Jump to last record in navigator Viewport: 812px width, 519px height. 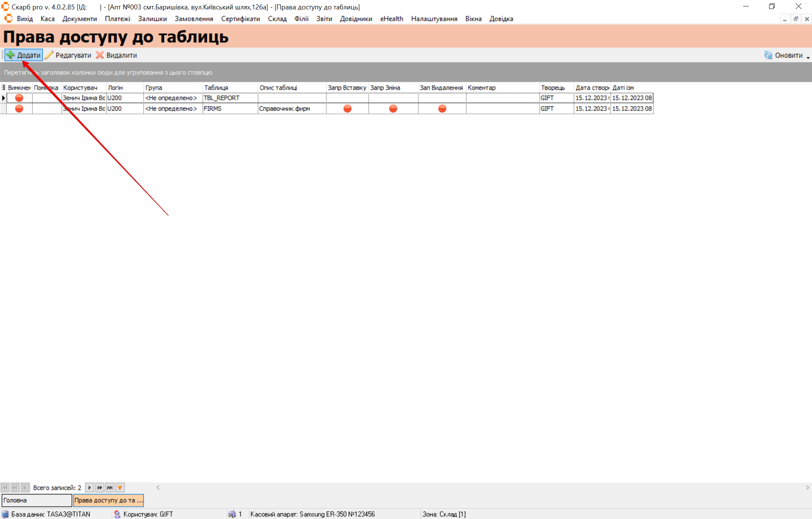click(110, 487)
